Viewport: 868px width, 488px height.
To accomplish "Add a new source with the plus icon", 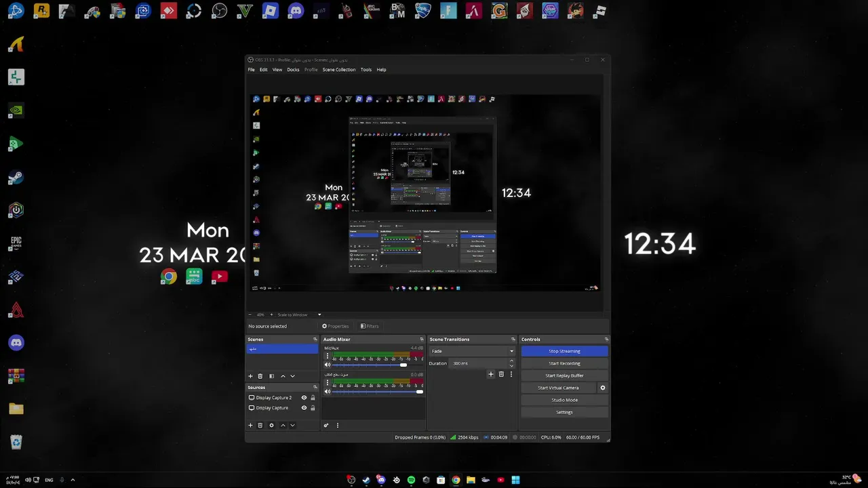I will click(250, 426).
